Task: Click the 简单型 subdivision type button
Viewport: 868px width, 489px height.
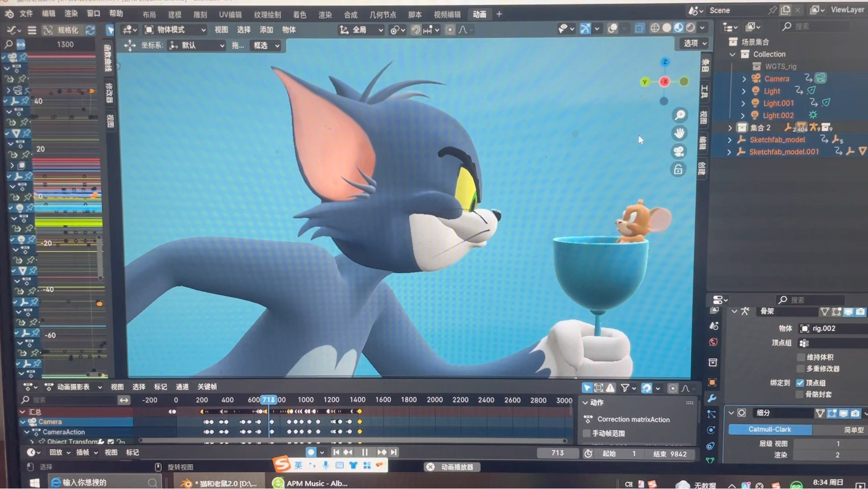Action: coord(853,430)
